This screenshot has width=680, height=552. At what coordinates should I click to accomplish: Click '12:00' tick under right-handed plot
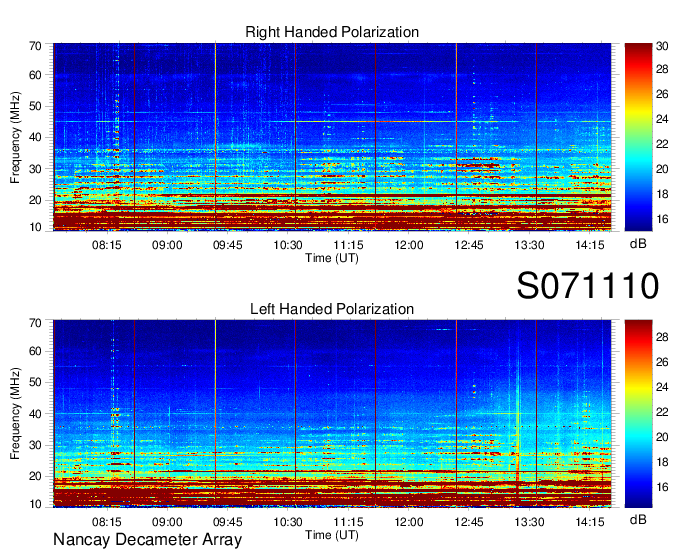[x=409, y=245]
